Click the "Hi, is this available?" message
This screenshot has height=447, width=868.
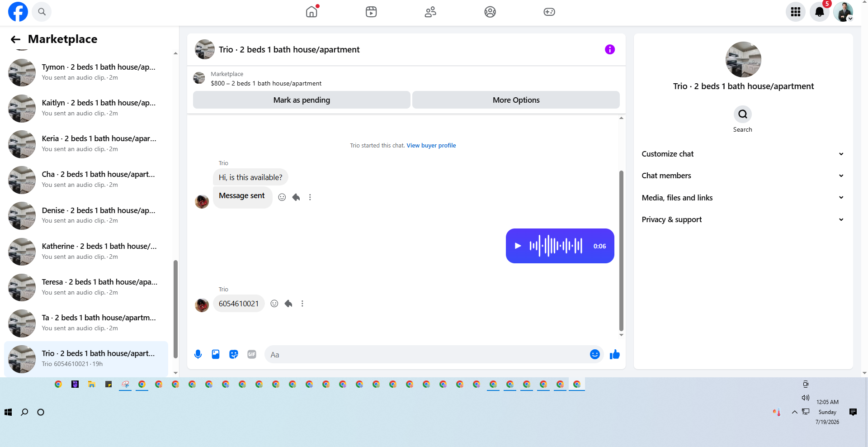point(250,177)
